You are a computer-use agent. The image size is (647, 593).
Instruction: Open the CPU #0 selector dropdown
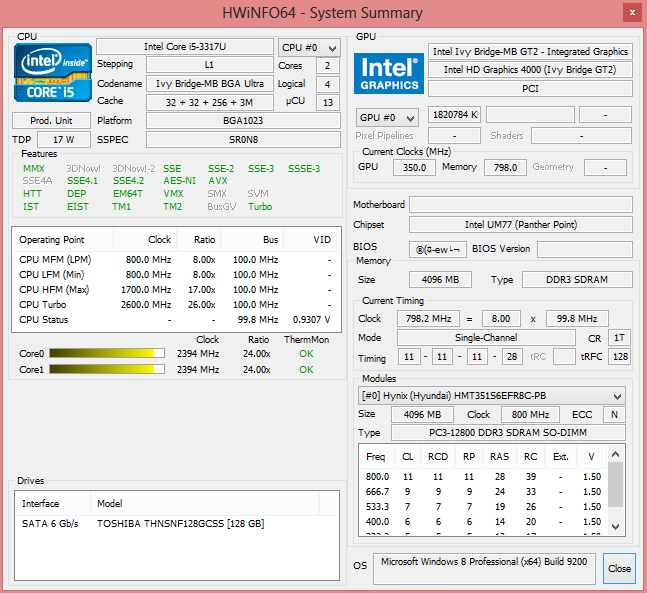[309, 48]
